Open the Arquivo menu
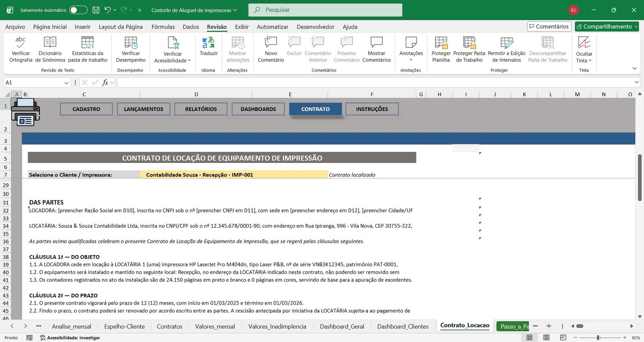The image size is (644, 342). 15,27
